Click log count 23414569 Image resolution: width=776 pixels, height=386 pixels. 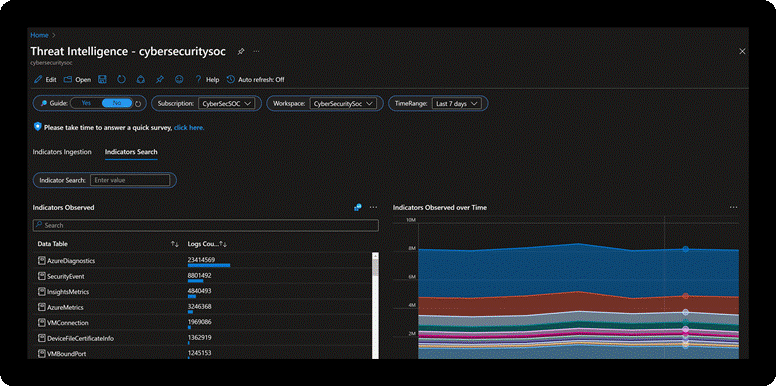click(201, 260)
